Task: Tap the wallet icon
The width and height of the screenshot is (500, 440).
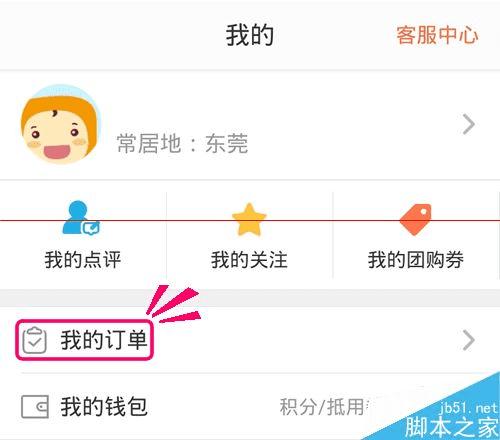Action: coord(35,407)
